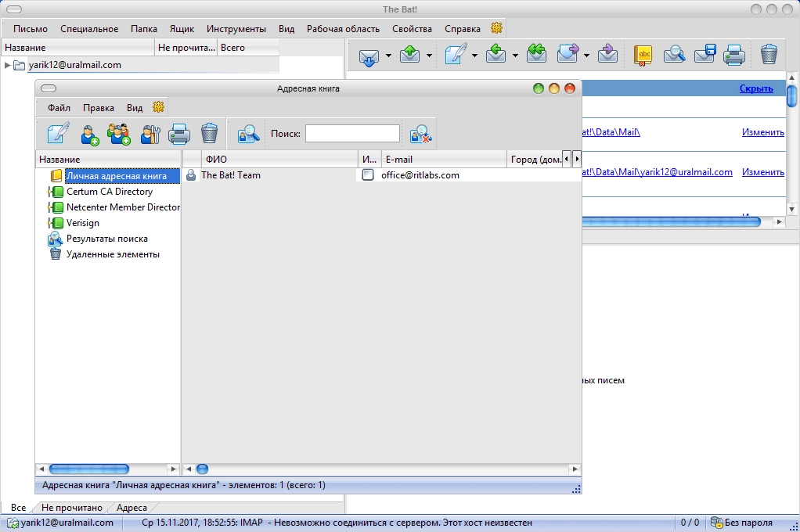
Task: Select Certum CA Directory in the tree
Action: [x=109, y=192]
